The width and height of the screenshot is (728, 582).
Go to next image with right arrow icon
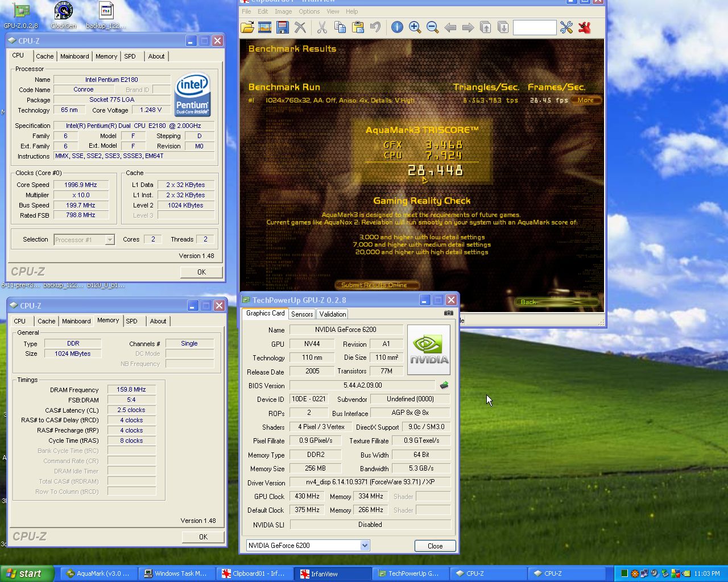pyautogui.click(x=468, y=27)
